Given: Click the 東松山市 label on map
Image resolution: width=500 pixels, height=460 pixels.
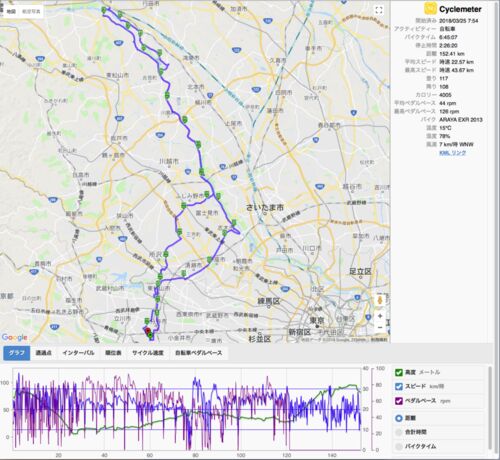Looking at the screenshot, I should [x=117, y=76].
